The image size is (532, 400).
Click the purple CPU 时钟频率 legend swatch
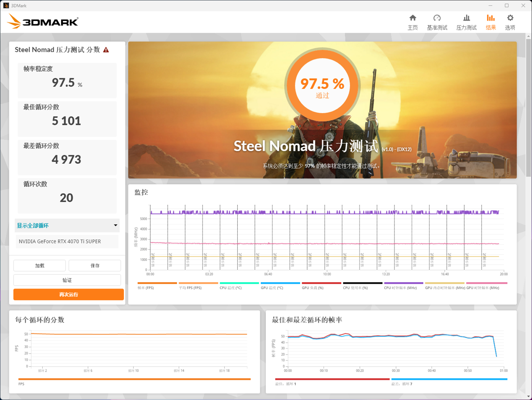(403, 283)
